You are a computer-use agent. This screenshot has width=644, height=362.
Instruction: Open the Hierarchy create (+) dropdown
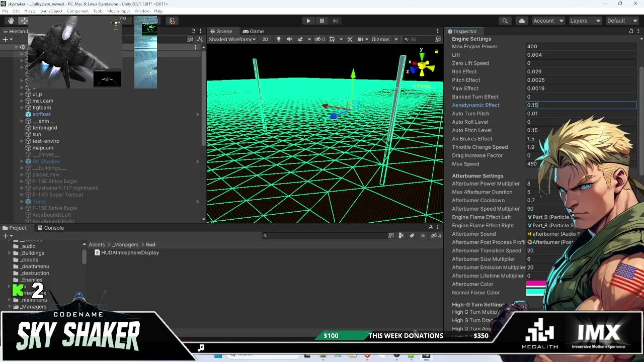(7, 39)
